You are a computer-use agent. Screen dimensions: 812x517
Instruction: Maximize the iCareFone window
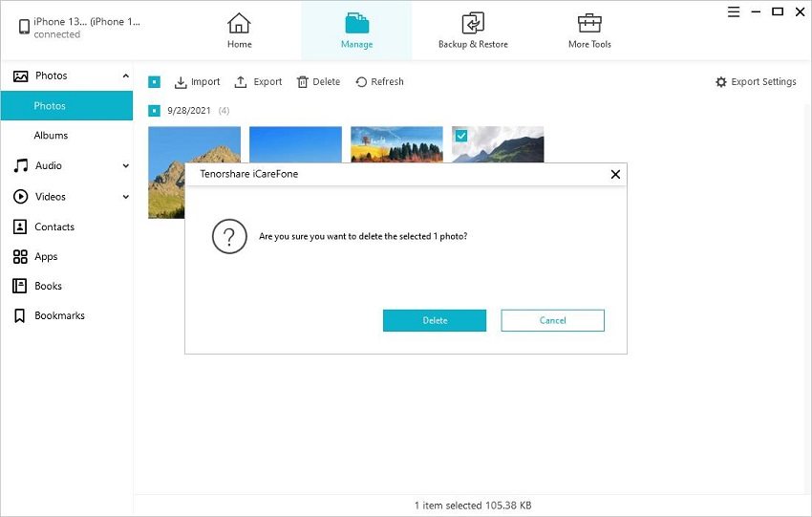[778, 11]
